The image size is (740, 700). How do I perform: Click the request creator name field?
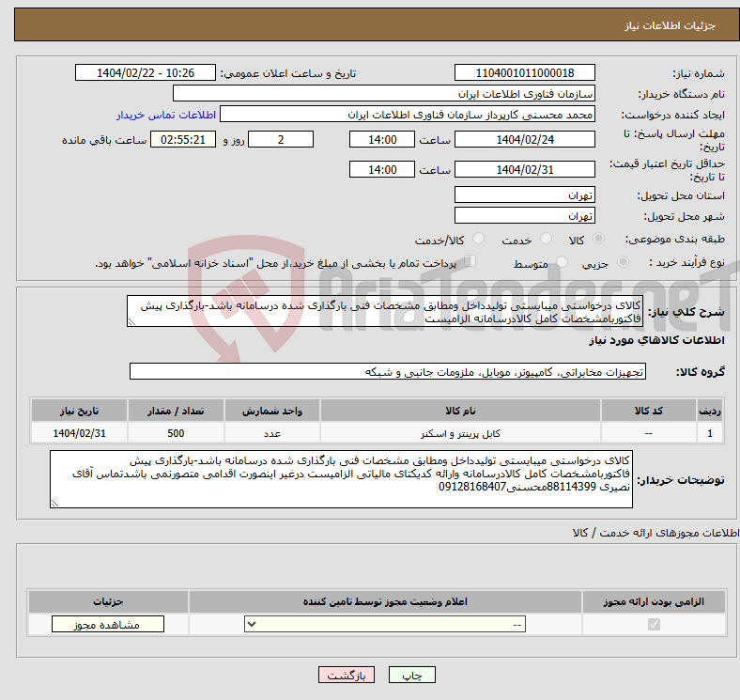[408, 115]
